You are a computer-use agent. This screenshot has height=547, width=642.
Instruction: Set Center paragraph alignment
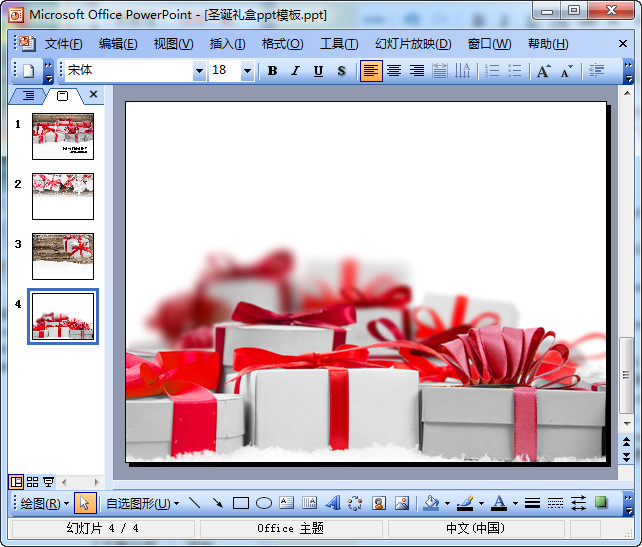coord(394,71)
